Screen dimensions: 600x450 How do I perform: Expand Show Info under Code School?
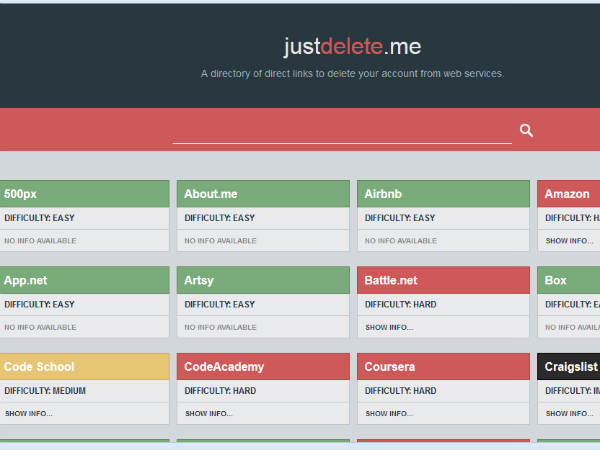29,413
